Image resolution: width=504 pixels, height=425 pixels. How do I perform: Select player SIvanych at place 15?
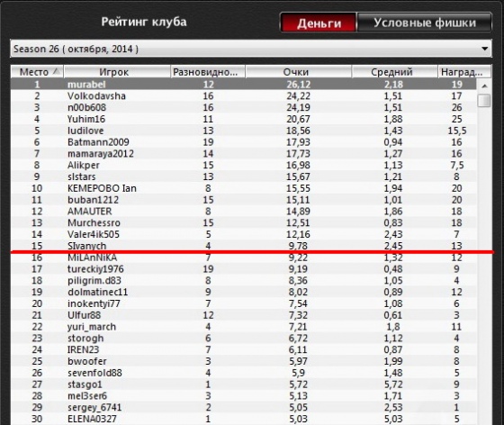(x=243, y=246)
